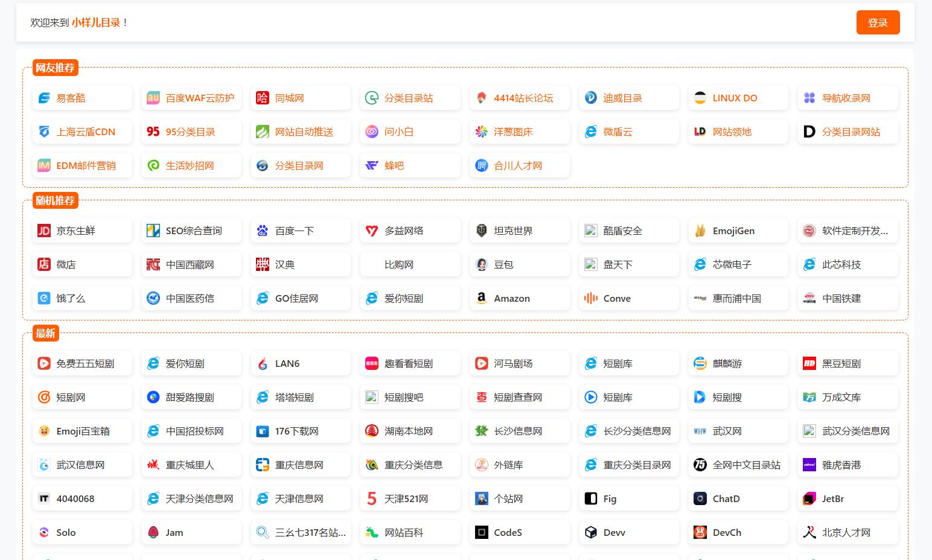Click the EDM邮件营销 icon
Image resolution: width=932 pixels, height=560 pixels.
pyautogui.click(x=44, y=165)
